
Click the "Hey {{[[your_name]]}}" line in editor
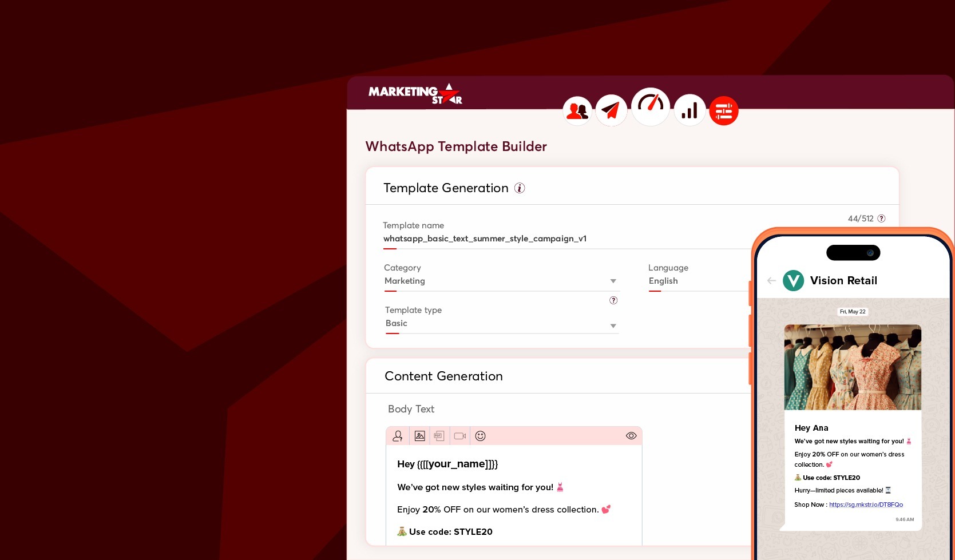tap(447, 464)
